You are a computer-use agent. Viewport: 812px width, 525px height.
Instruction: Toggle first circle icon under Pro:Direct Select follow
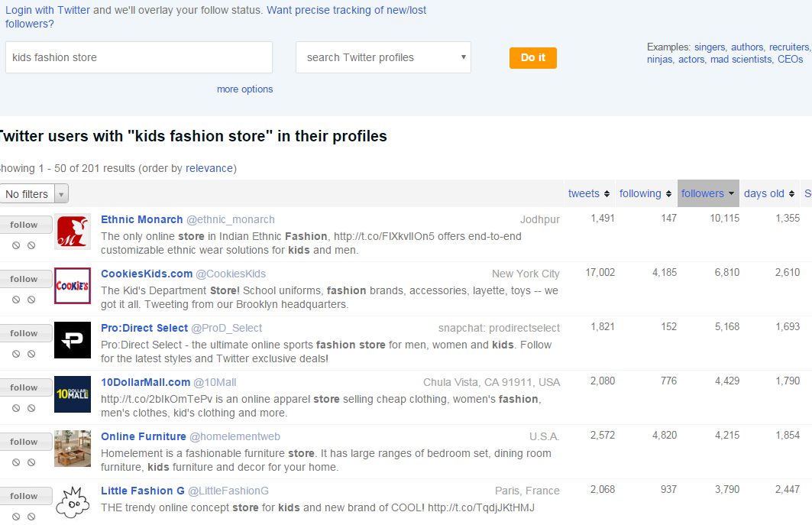pos(16,354)
